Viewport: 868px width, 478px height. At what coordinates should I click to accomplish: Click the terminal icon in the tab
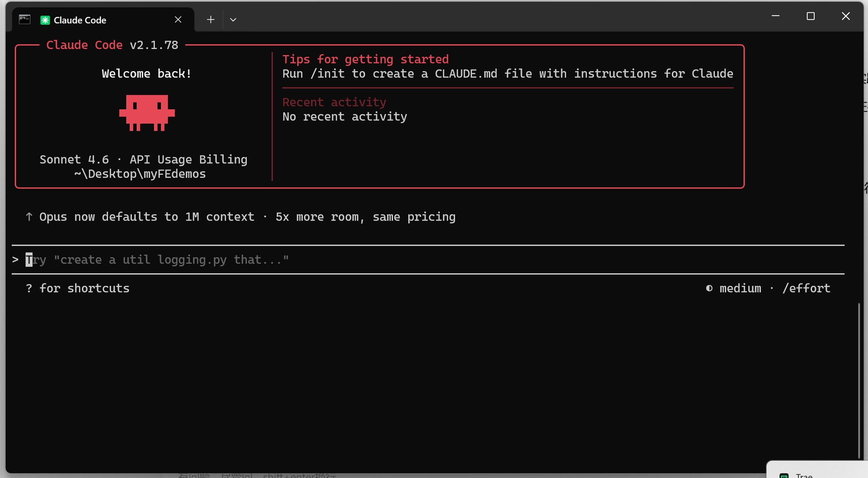click(x=25, y=20)
